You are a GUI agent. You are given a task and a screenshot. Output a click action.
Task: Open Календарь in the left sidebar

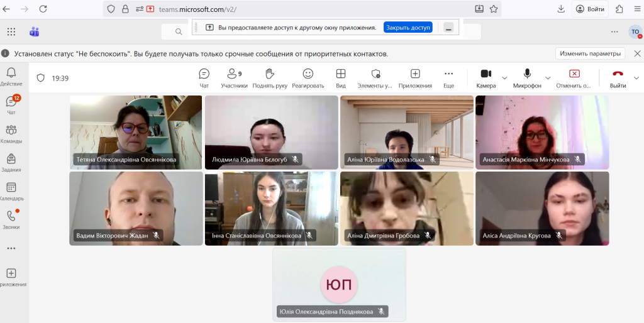click(x=11, y=191)
